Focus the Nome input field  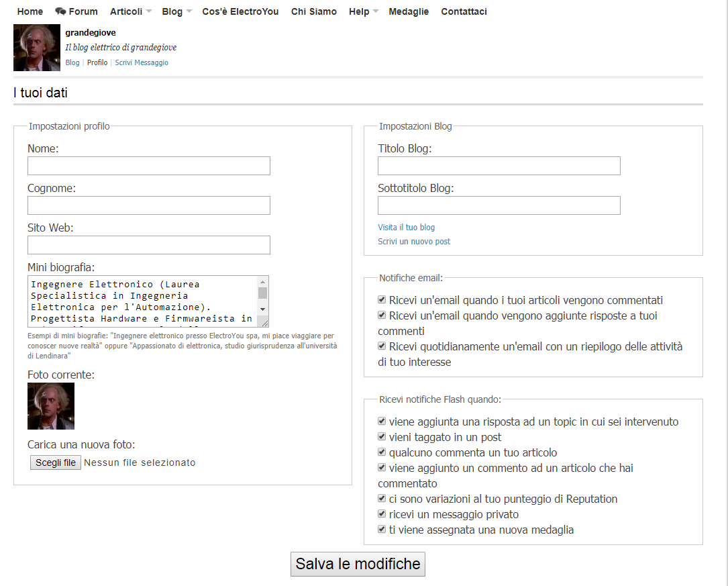[149, 166]
